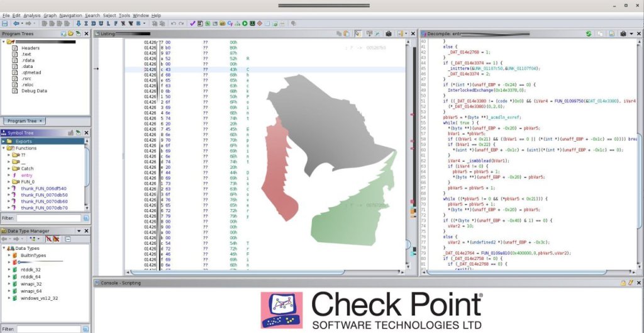The height and width of the screenshot is (333, 644).
Task: Toggle red pointer filter in Data Type Manager
Action: pyautogui.click(x=48, y=239)
